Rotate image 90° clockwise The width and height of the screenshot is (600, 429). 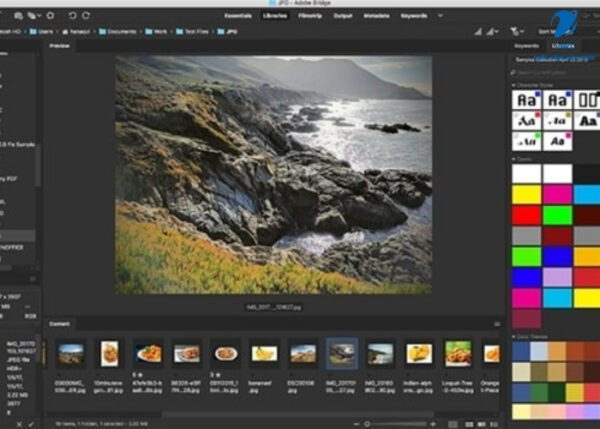click(86, 16)
